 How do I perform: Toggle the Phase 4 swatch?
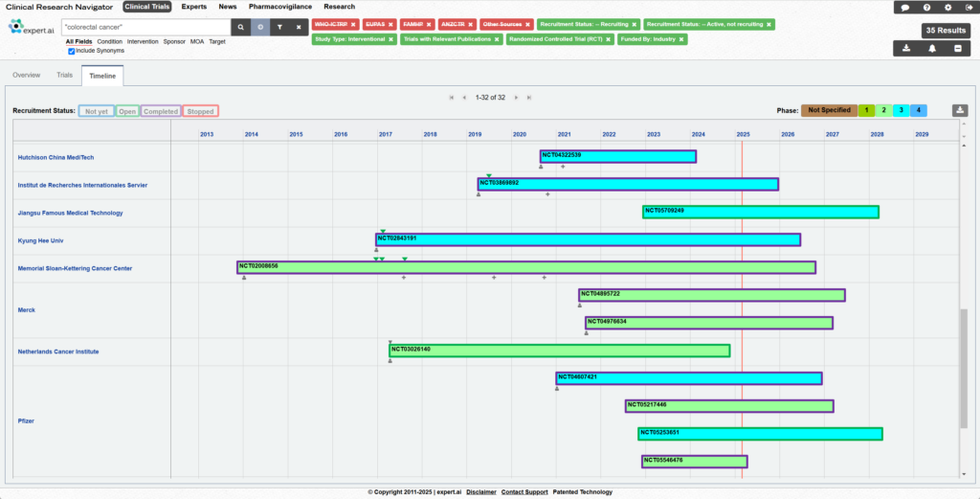point(918,110)
